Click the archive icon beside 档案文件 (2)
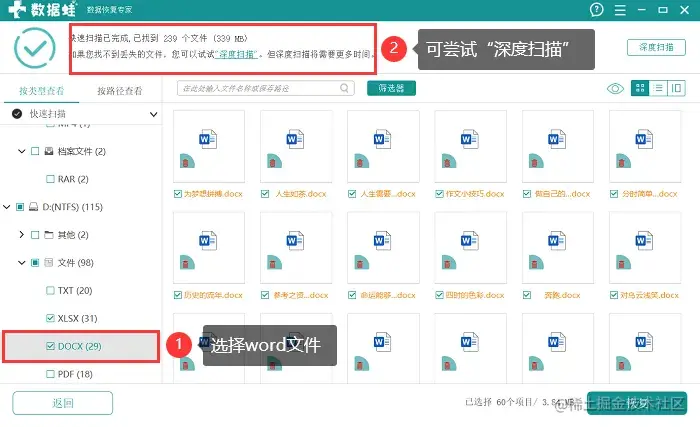 pyautogui.click(x=49, y=151)
